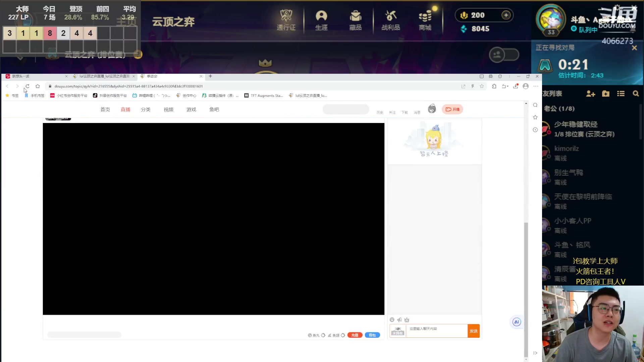644x362 pixels.
Task: Switch to the 联想头一波 browser tab
Action: click(x=36, y=76)
